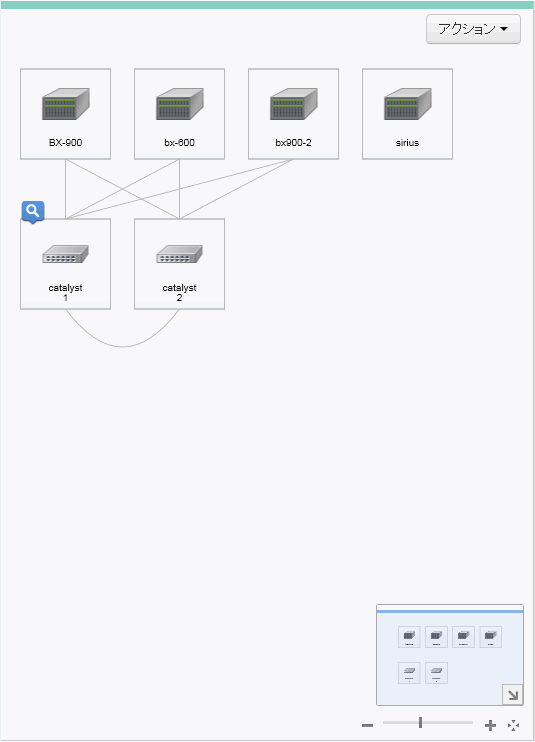
Task: Click the catalyst 2 label text
Action: click(x=179, y=292)
